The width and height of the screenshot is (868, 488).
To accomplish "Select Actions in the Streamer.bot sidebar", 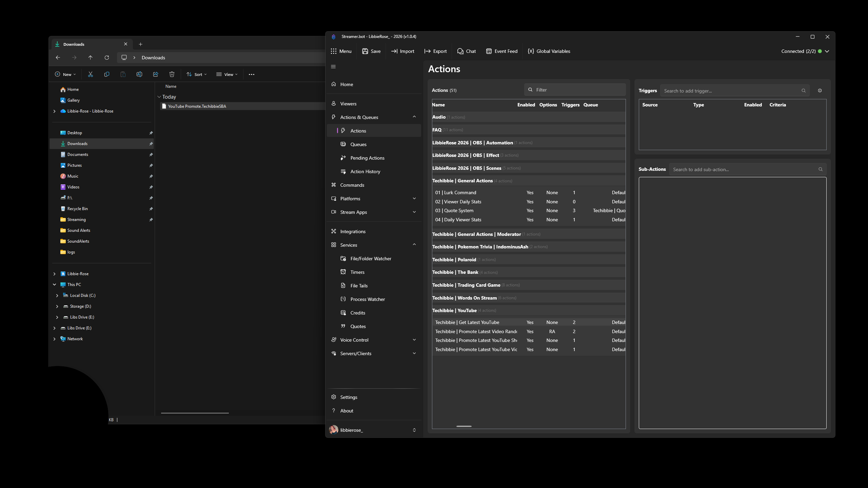I will [374, 131].
